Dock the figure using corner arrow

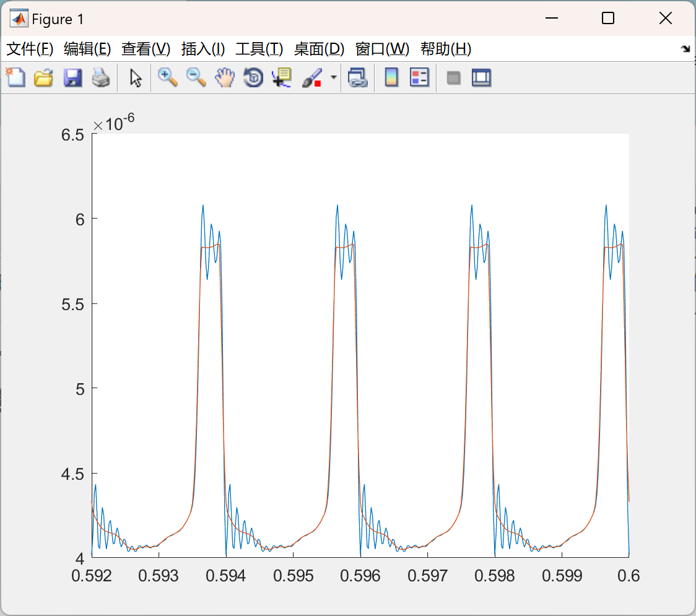[x=685, y=49]
